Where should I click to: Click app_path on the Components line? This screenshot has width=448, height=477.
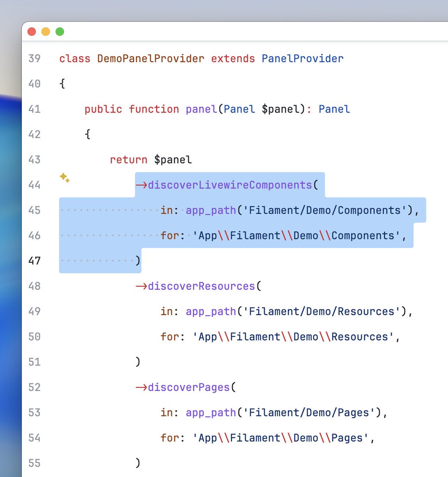coord(211,210)
